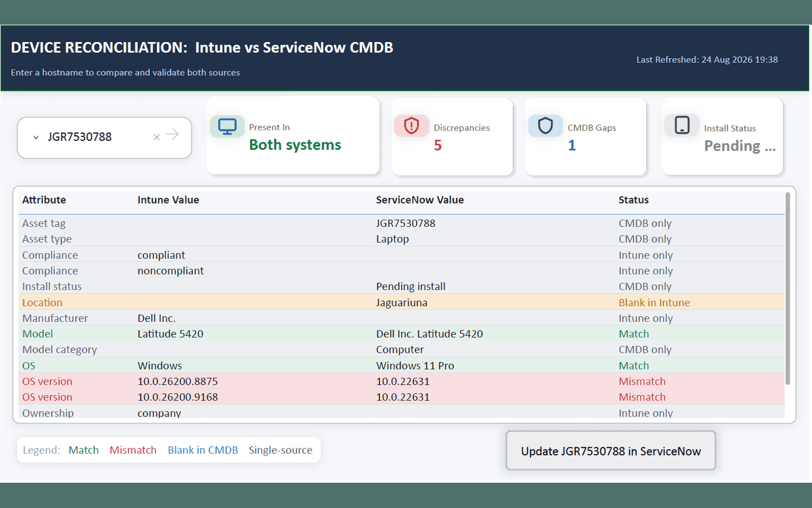Viewport: 812px width, 508px height.
Task: Click the Attribute column header
Action: point(44,200)
